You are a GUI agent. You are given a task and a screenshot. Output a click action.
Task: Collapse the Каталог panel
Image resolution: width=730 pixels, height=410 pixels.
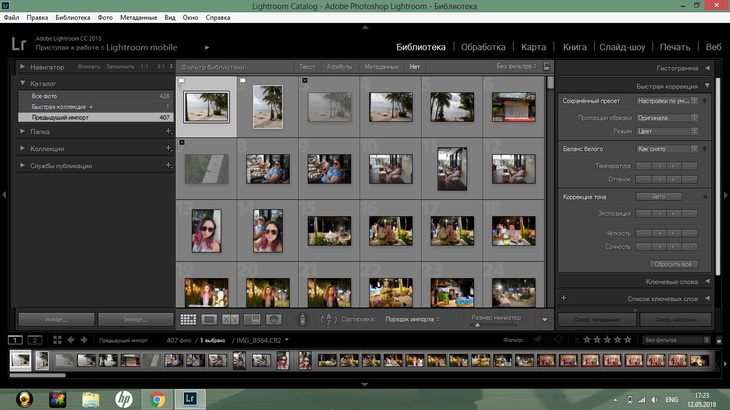tap(22, 83)
